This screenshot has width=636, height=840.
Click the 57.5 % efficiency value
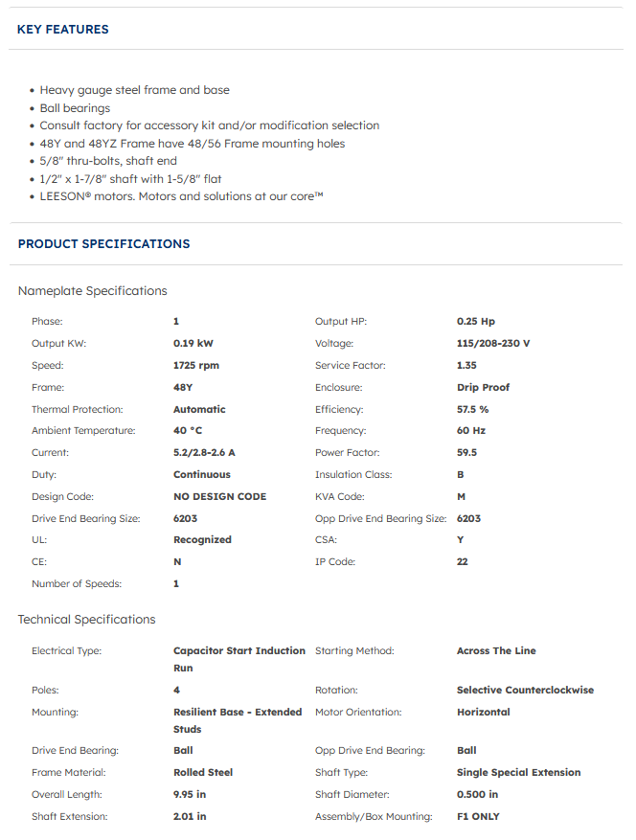[473, 409]
